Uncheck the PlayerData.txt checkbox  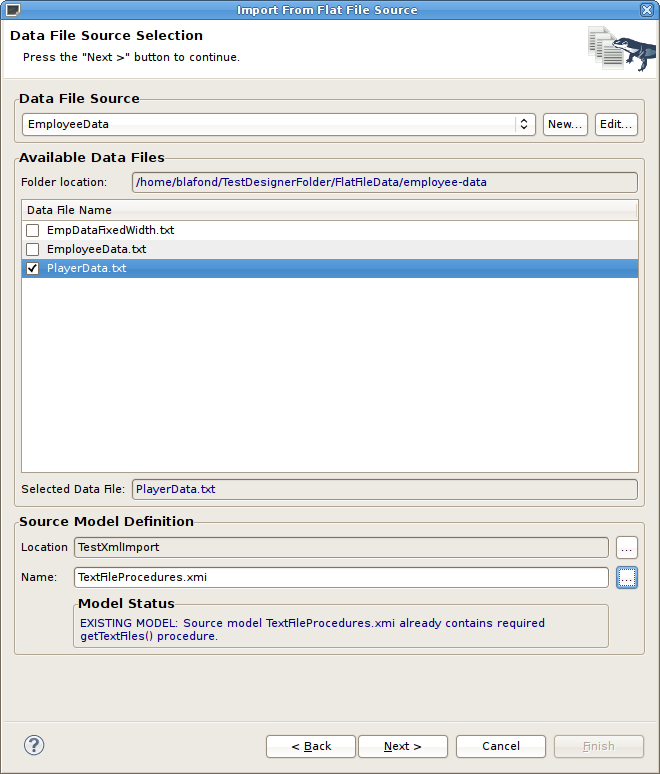pyautogui.click(x=33, y=269)
